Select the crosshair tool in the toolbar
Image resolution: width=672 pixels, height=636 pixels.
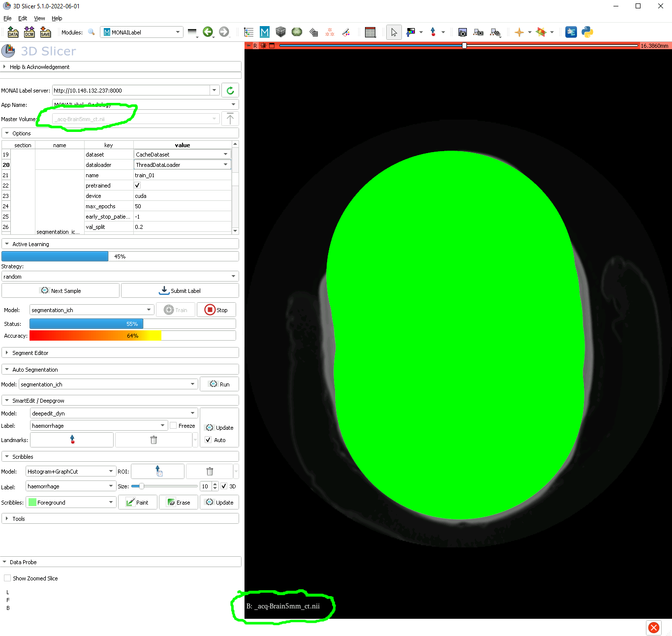(x=520, y=32)
